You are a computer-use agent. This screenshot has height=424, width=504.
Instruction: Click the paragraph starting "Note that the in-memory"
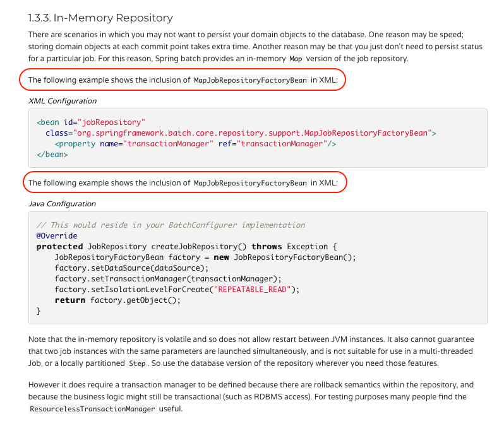coord(251,351)
